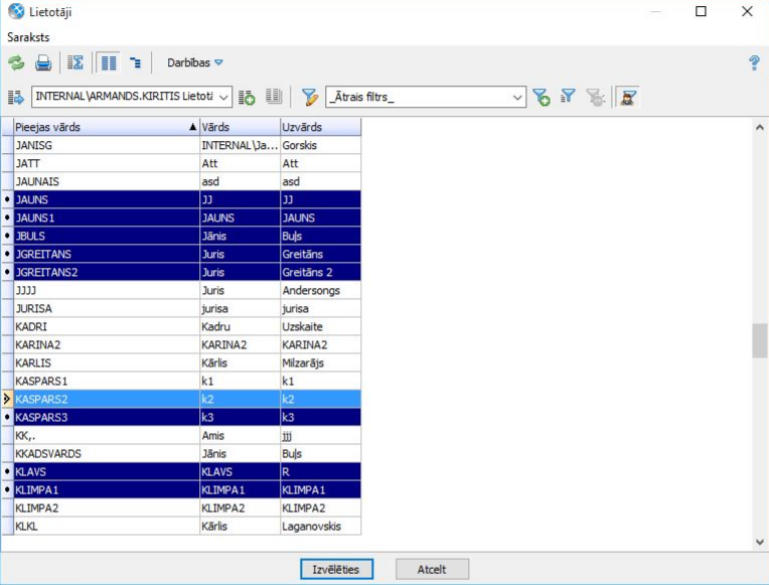Viewport: 769px width, 585px height.
Task: Click the Greitāns 2 surname cell
Action: [x=321, y=272]
